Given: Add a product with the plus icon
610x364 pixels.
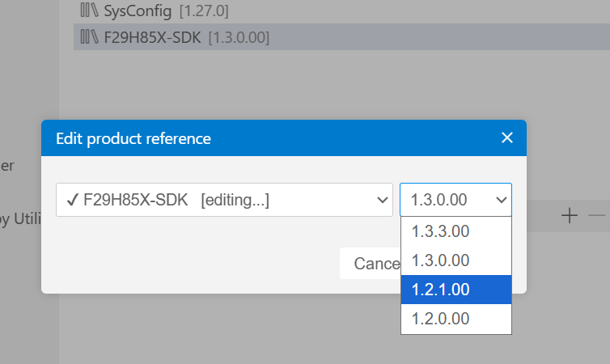Looking at the screenshot, I should pos(570,215).
